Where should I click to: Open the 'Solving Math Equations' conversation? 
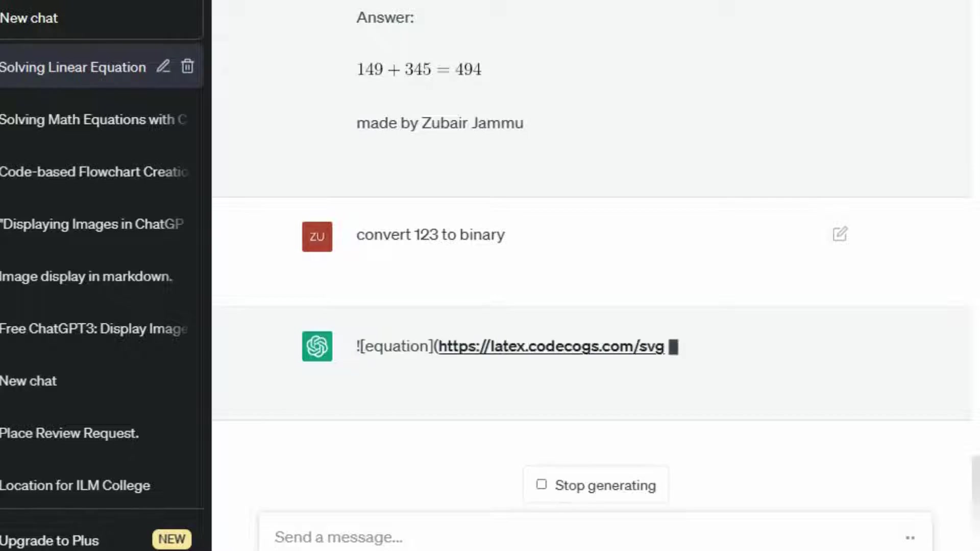point(87,120)
